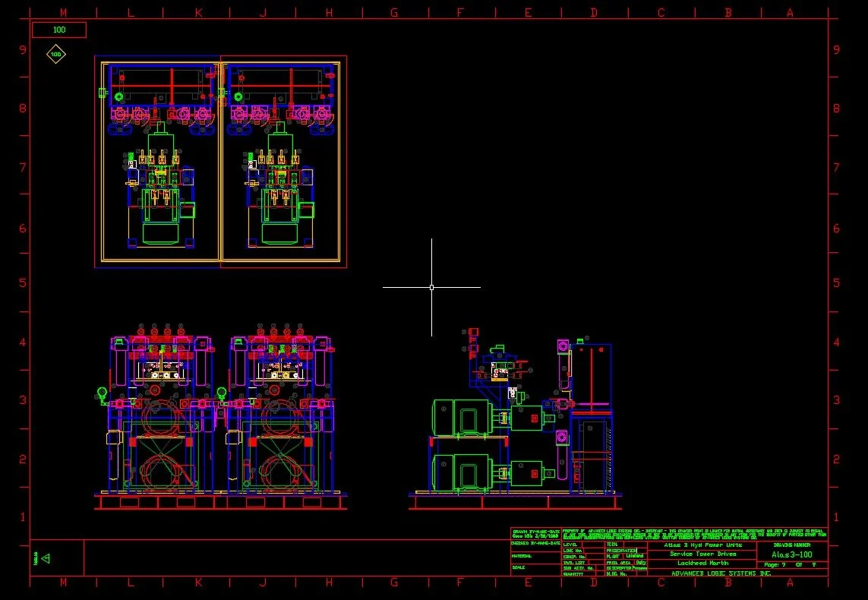
Task: Click the red skid base under front elevation
Action: (x=220, y=501)
